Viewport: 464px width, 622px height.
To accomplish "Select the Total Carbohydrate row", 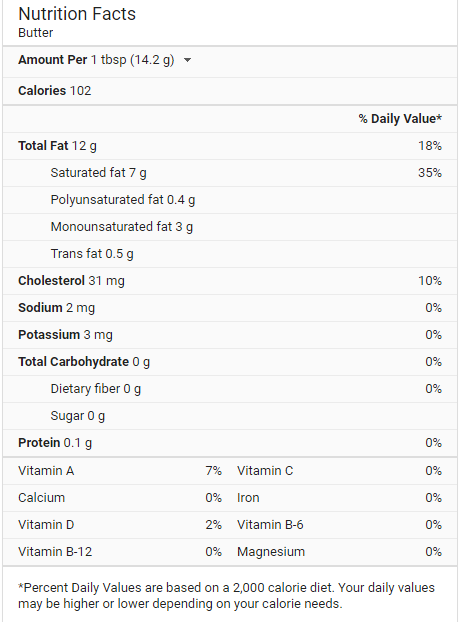I will click(230, 362).
